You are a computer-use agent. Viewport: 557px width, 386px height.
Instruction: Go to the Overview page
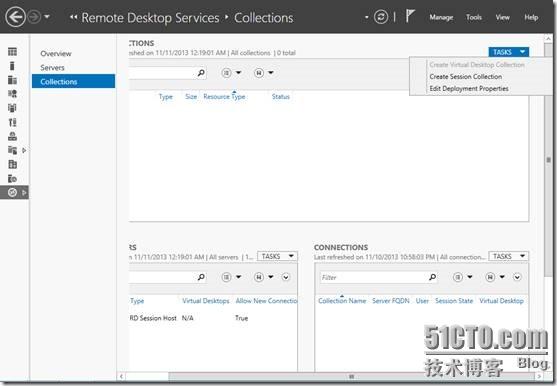(x=56, y=54)
